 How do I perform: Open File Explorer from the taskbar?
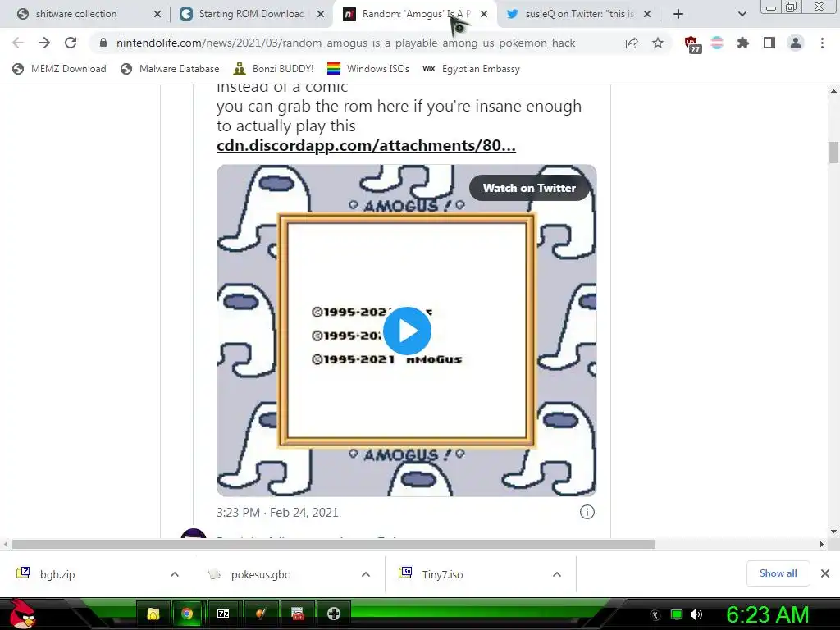click(x=153, y=614)
